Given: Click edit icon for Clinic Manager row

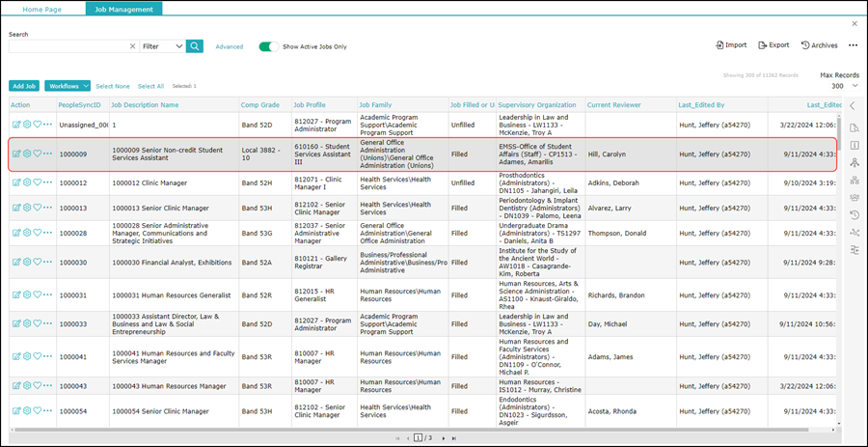Looking at the screenshot, I should click(16, 182).
